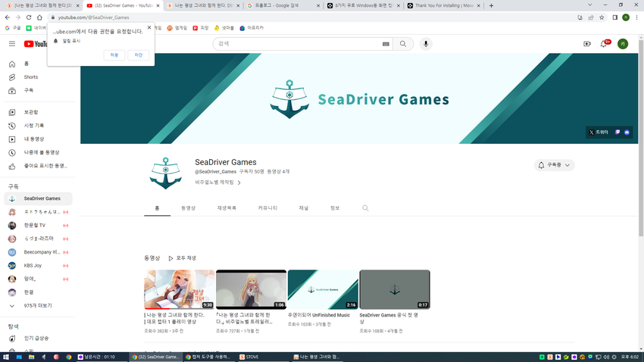Open the Chrome tab search dropdown arrow

click(x=589, y=5)
